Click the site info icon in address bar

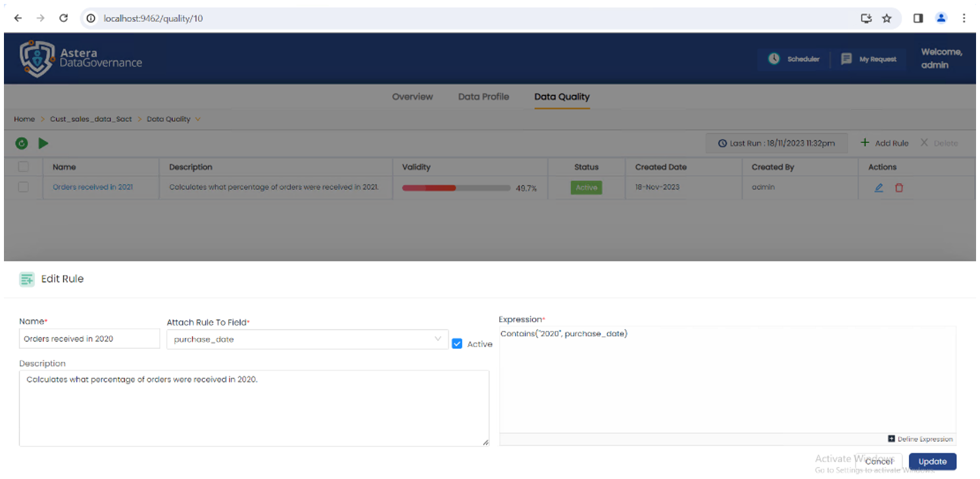(91, 18)
